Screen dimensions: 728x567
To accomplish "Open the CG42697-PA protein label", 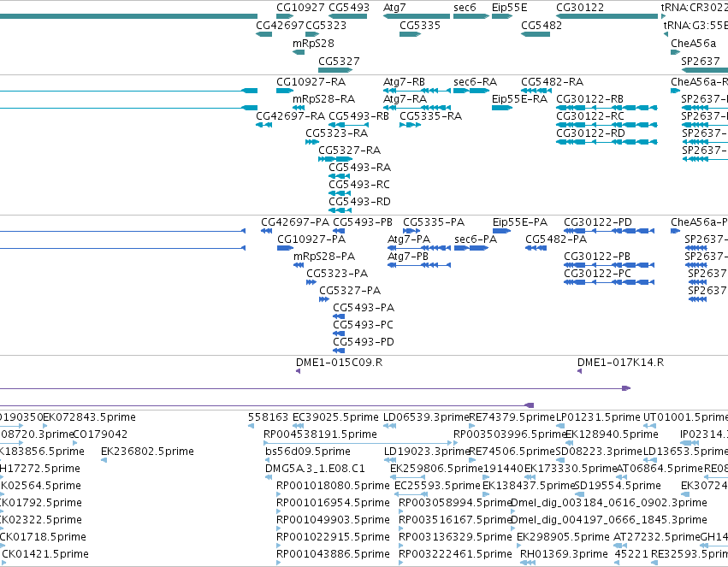I will 295,222.
